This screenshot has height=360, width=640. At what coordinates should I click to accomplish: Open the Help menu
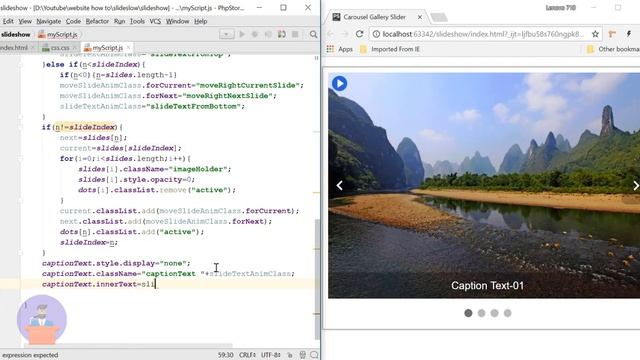[200, 21]
